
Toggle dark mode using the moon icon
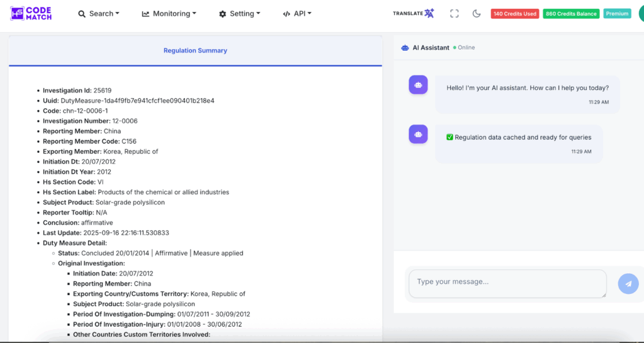(x=476, y=13)
